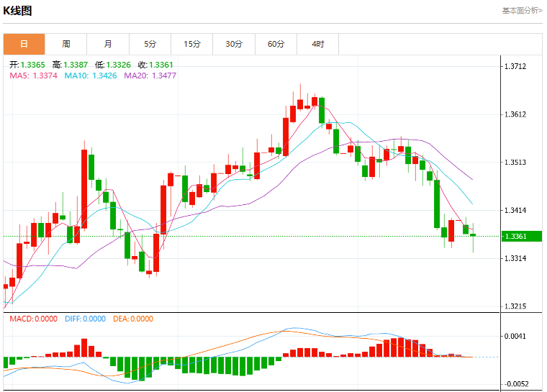Open the 5分 timeframe tab
547x392 pixels.
pos(150,44)
